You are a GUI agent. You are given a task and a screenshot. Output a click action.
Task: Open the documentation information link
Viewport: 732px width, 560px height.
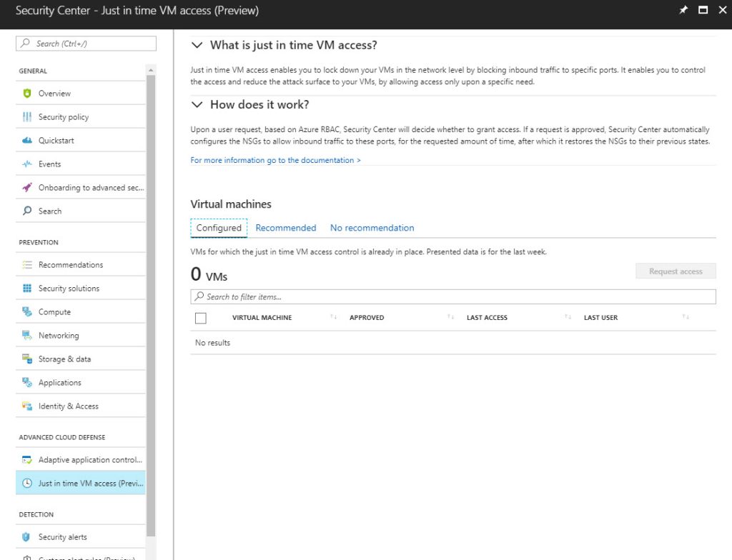(275, 161)
